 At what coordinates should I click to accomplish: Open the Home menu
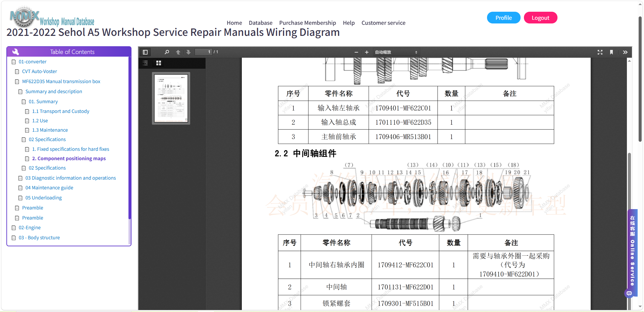(234, 23)
